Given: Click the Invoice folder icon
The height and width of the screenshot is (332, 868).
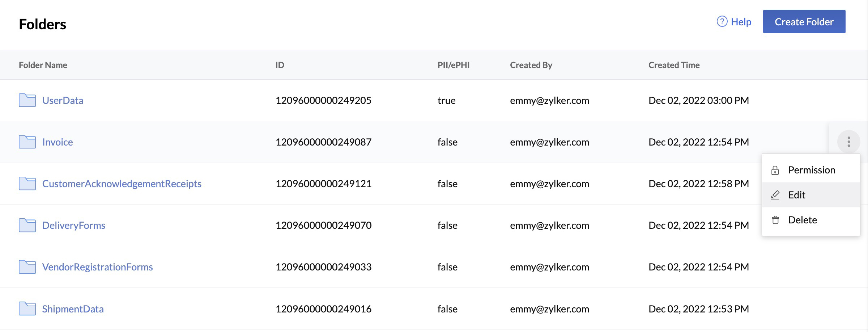Looking at the screenshot, I should (x=27, y=142).
